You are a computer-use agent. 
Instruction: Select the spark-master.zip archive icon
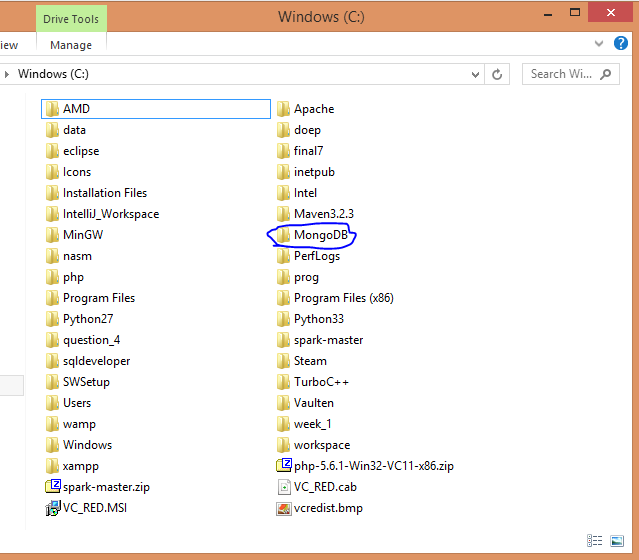pyautogui.click(x=53, y=486)
